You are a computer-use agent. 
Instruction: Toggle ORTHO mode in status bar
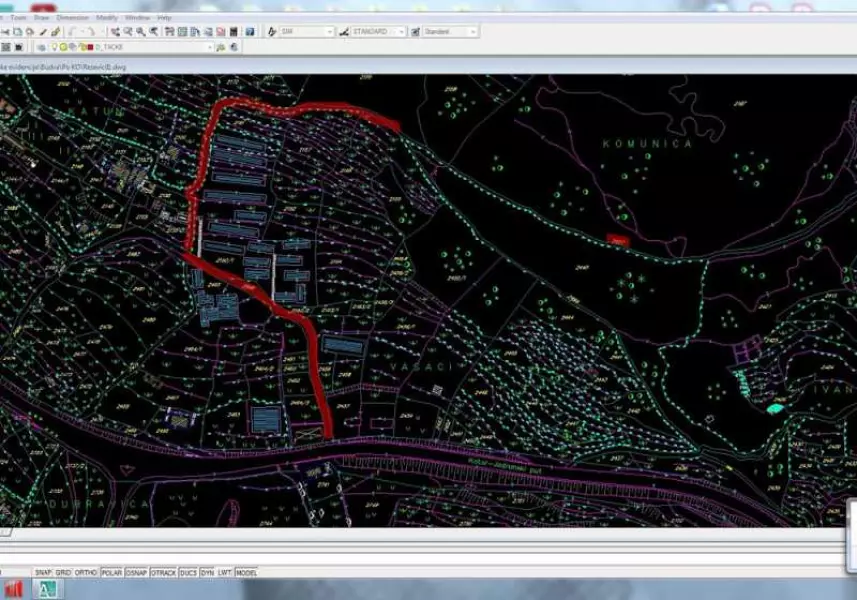click(86, 573)
